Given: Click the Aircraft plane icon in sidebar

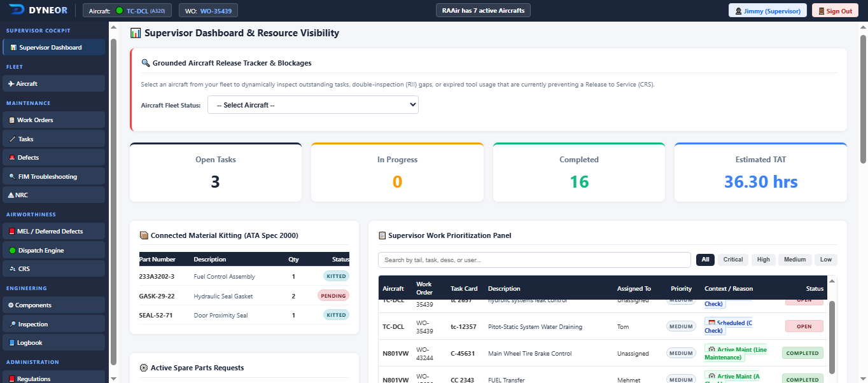Looking at the screenshot, I should click(11, 84).
